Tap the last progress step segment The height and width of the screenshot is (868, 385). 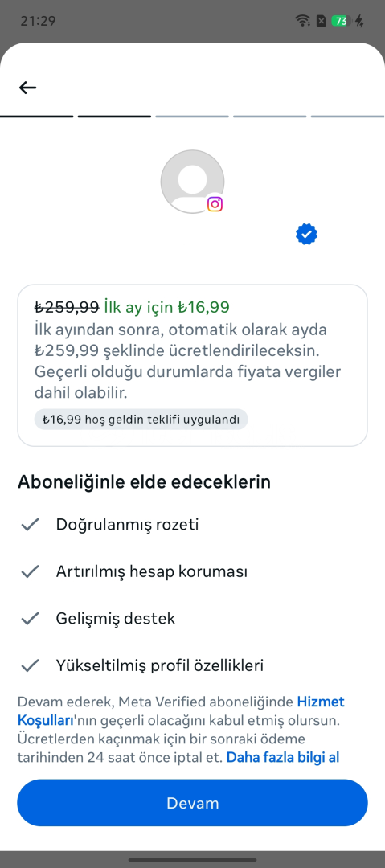click(348, 117)
